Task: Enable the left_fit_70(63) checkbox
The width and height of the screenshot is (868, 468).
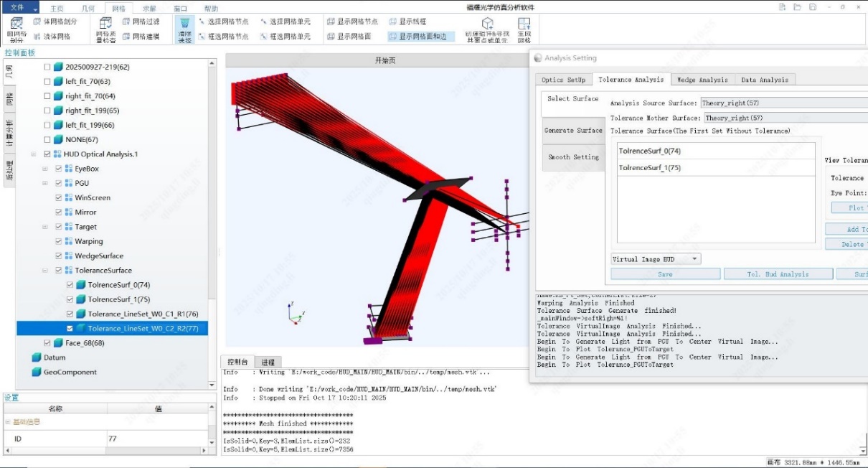Action: click(47, 81)
